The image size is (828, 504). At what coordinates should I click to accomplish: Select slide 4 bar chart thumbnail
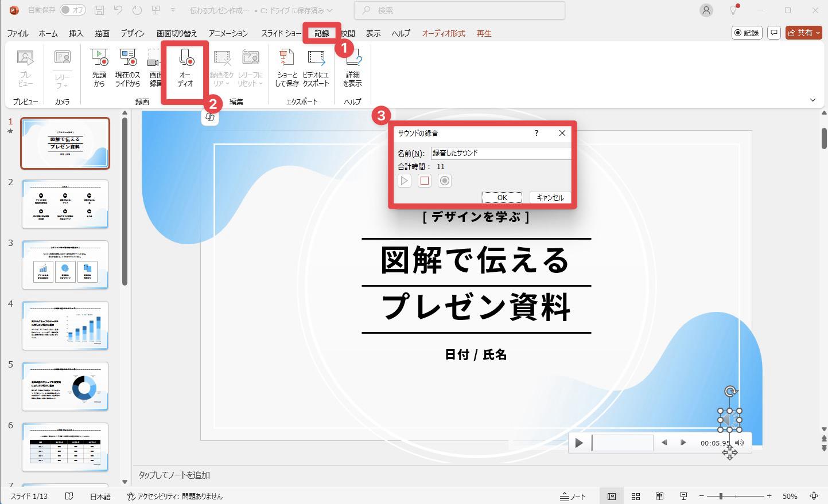point(65,326)
